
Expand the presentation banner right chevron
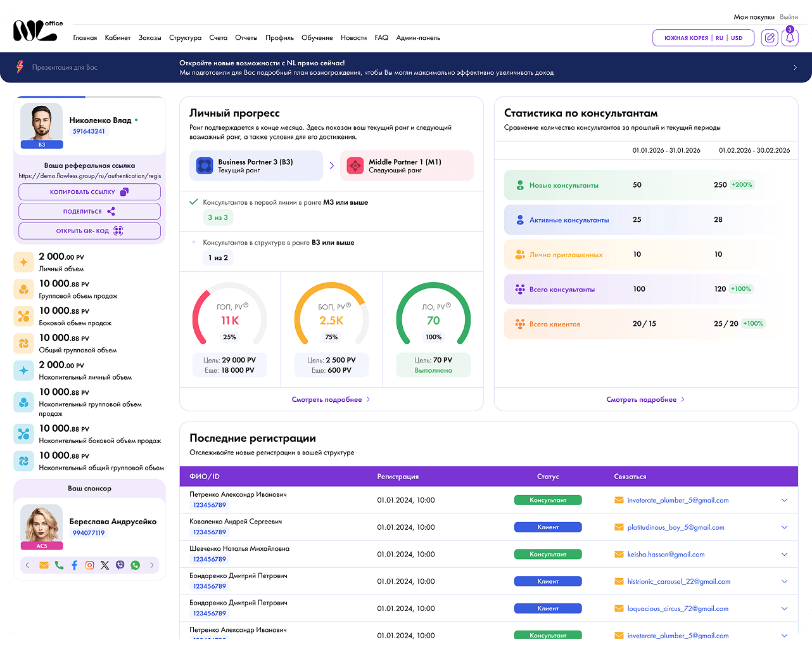[x=795, y=67]
